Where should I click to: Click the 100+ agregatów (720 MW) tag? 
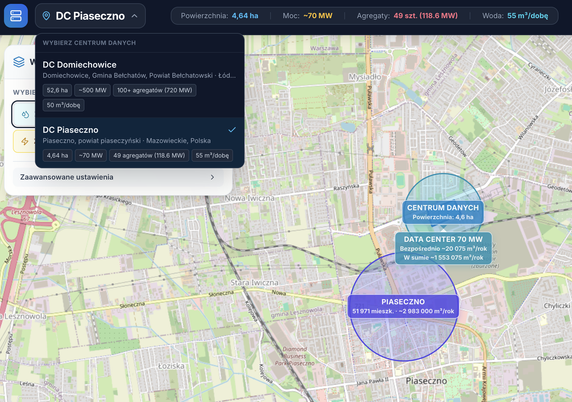click(x=155, y=90)
